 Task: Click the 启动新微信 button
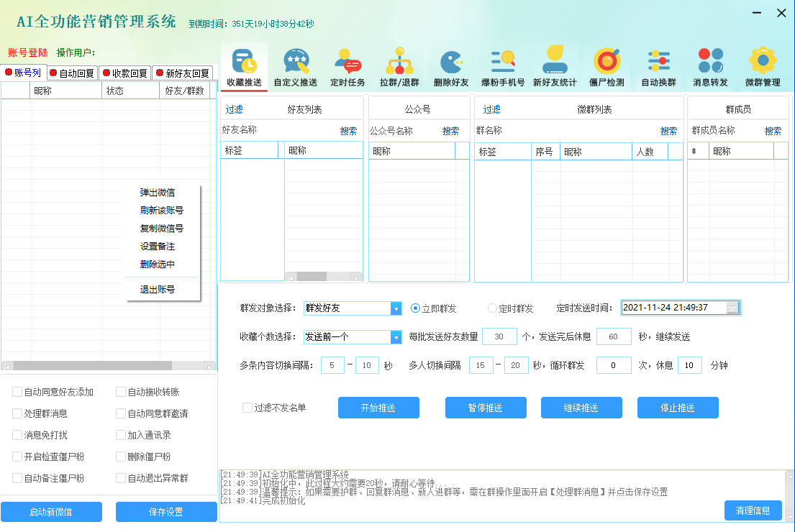[x=51, y=512]
